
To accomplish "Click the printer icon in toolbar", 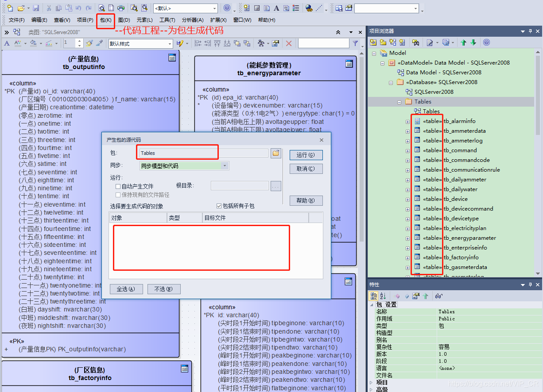I will 120,8.
